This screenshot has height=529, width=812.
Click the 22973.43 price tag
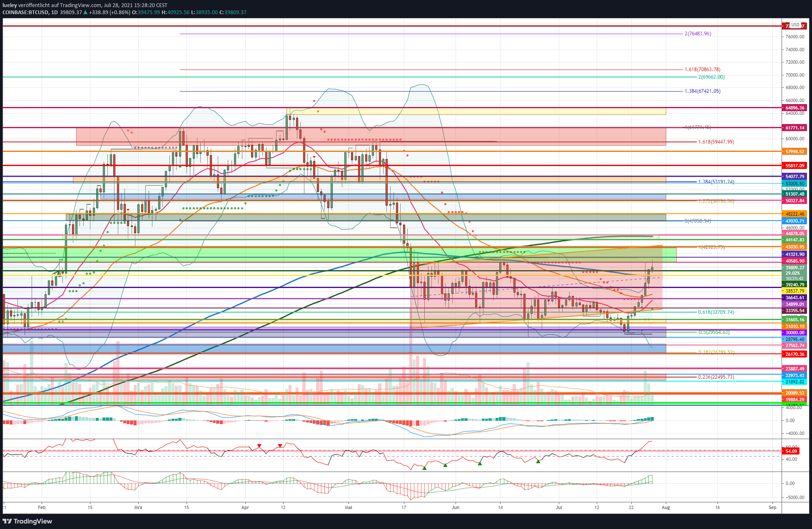pos(795,375)
